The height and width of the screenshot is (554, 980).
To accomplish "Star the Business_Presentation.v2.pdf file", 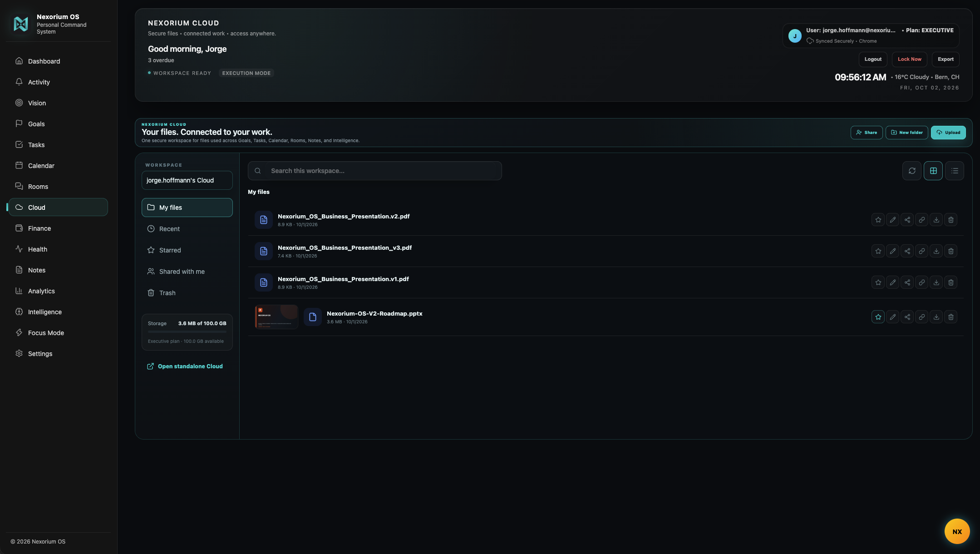I will coord(878,220).
